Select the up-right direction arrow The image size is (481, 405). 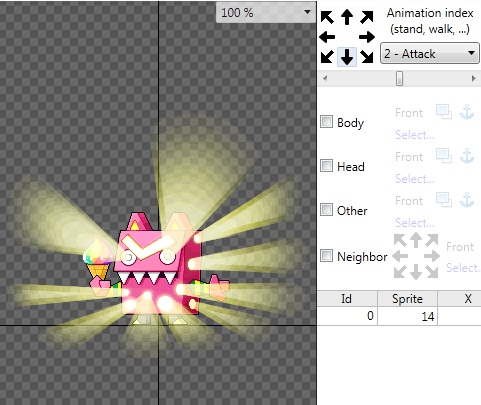pos(367,17)
